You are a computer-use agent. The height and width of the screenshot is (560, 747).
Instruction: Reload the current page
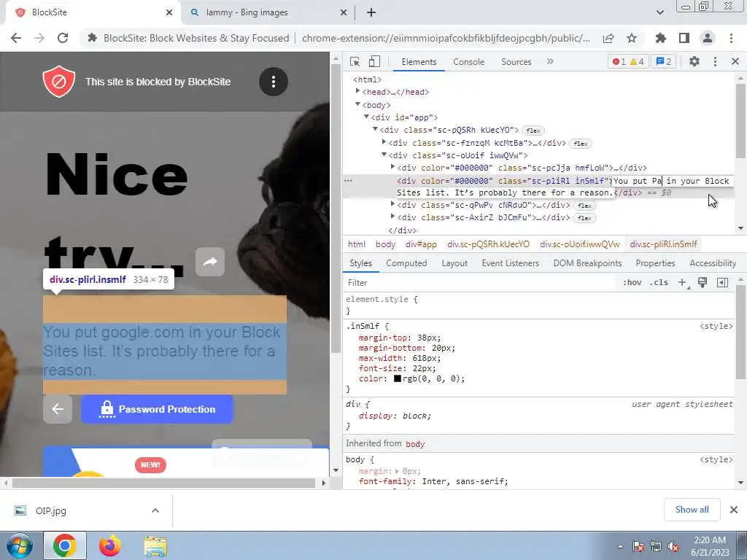[63, 38]
